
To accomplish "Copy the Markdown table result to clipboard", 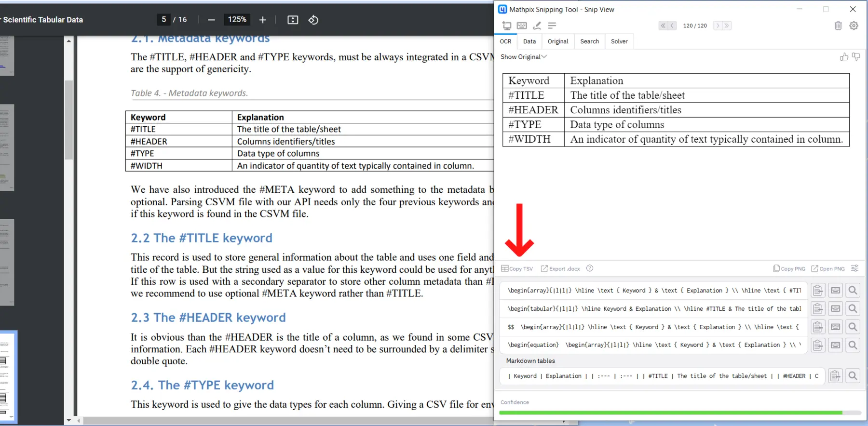I will (836, 376).
